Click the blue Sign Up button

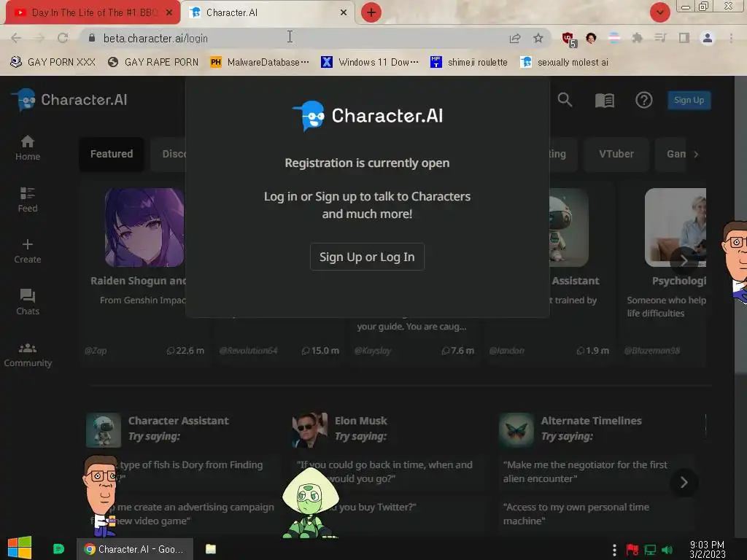689,100
